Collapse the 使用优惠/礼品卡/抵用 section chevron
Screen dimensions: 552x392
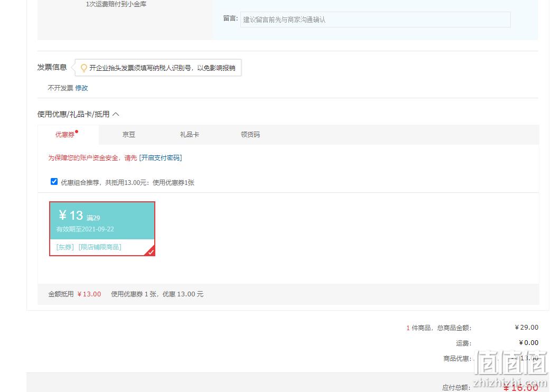click(x=116, y=114)
